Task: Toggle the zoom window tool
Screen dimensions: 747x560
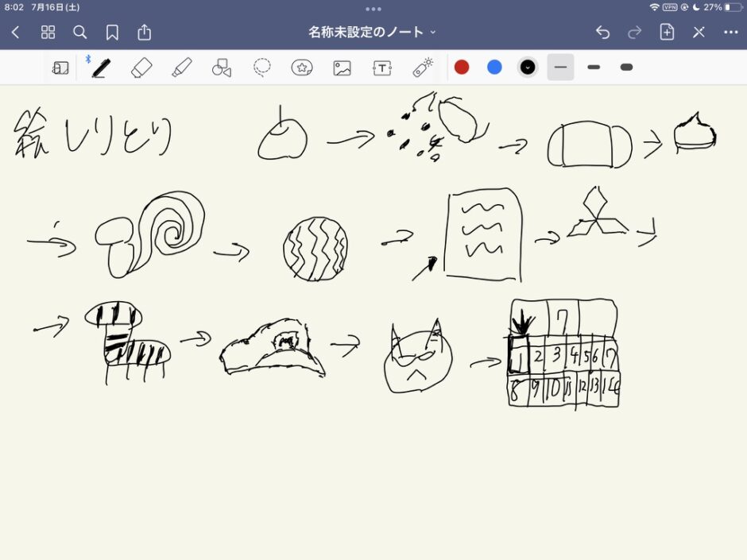Action: pyautogui.click(x=60, y=68)
